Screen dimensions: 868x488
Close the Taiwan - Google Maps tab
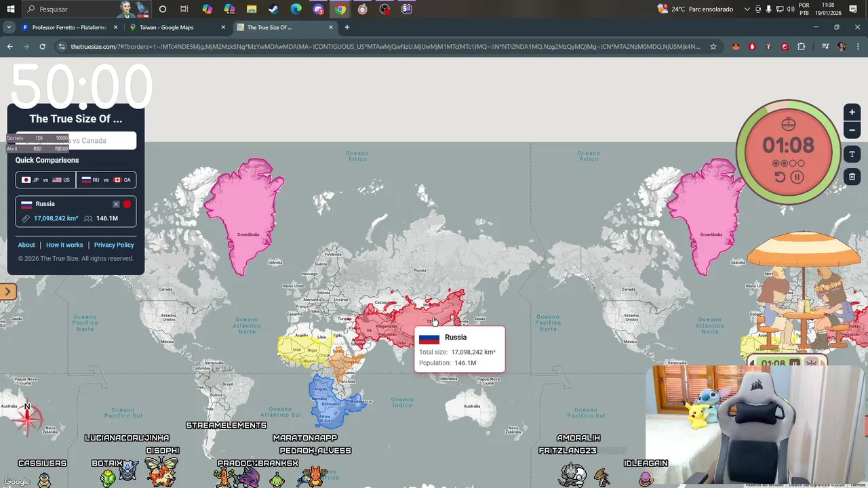223,27
